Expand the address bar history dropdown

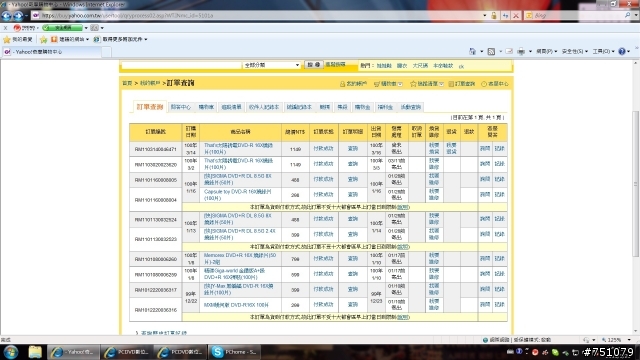[484, 16]
